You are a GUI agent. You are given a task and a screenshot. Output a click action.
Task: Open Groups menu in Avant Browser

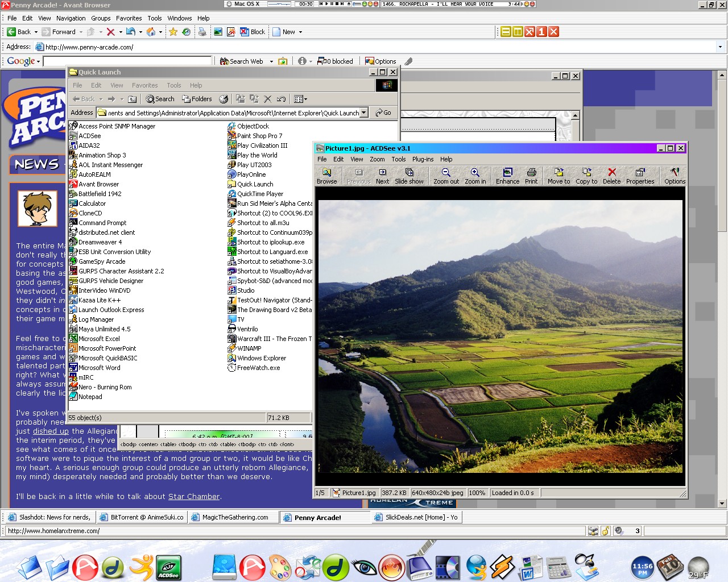coord(101,18)
